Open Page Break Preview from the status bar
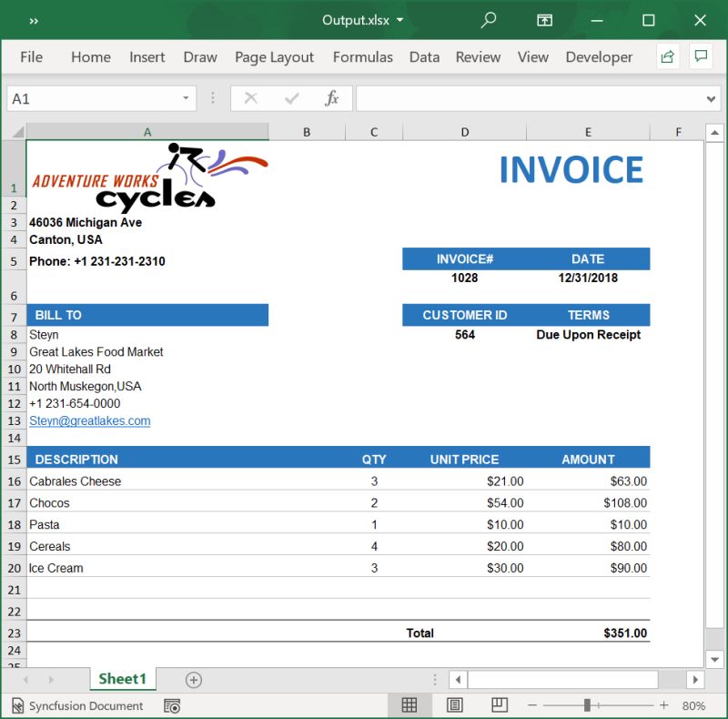 (499, 704)
